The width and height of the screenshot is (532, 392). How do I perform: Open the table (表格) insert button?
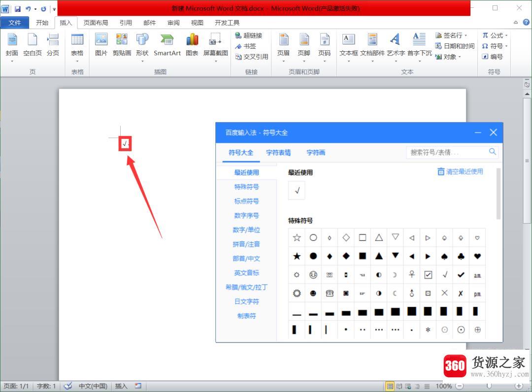point(77,47)
